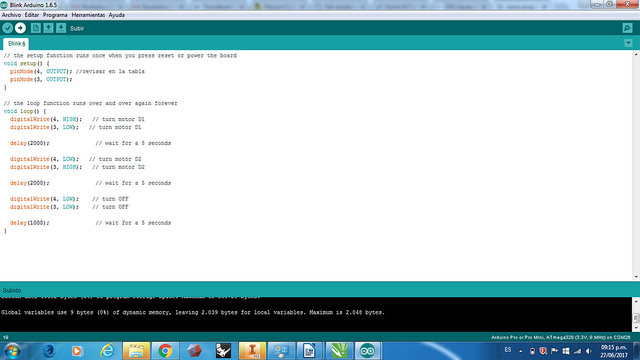Click the Arduino Pro Mini board status text
The width and height of the screenshot is (640, 360).
click(x=560, y=338)
